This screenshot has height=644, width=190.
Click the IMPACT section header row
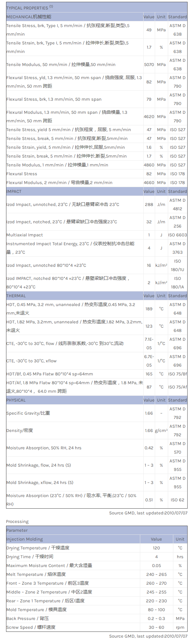click(14, 191)
